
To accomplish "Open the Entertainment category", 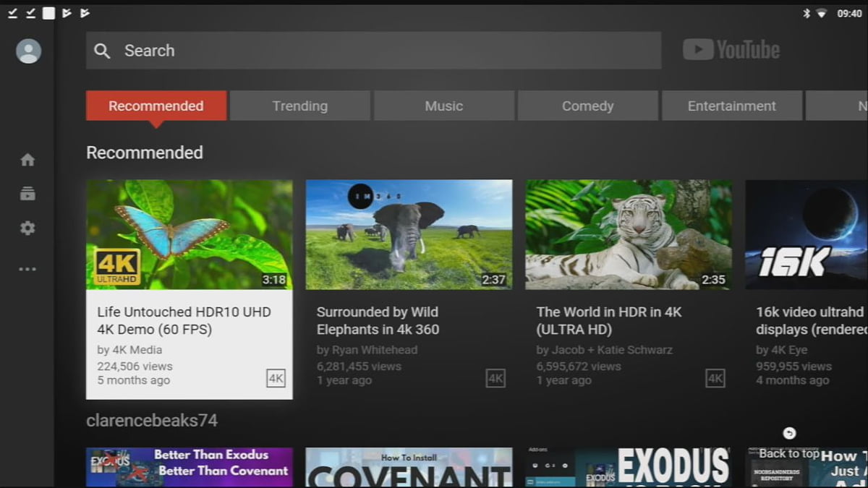I will tap(731, 106).
